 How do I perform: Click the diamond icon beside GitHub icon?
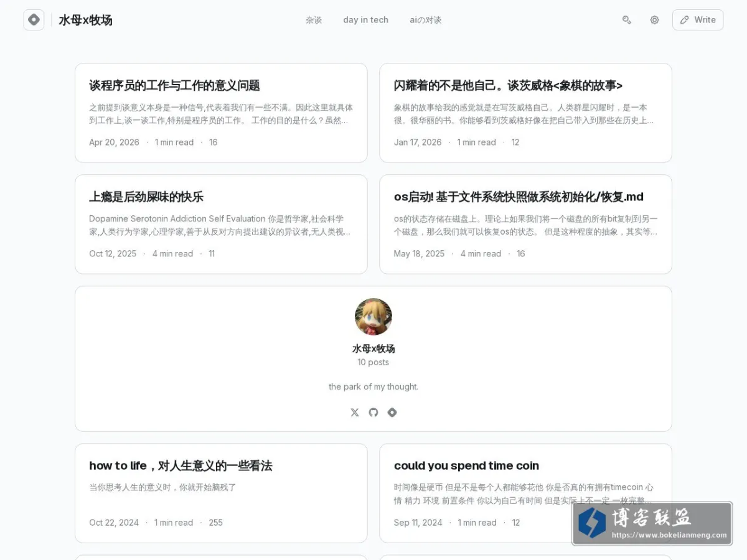coord(392,413)
